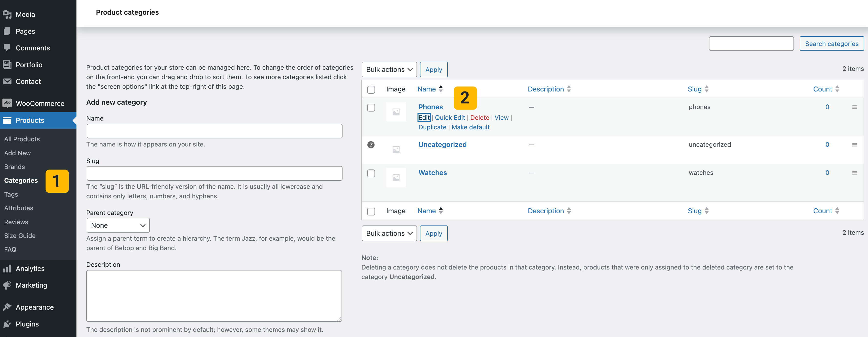Click the Marketing megaphone icon

[x=7, y=285]
